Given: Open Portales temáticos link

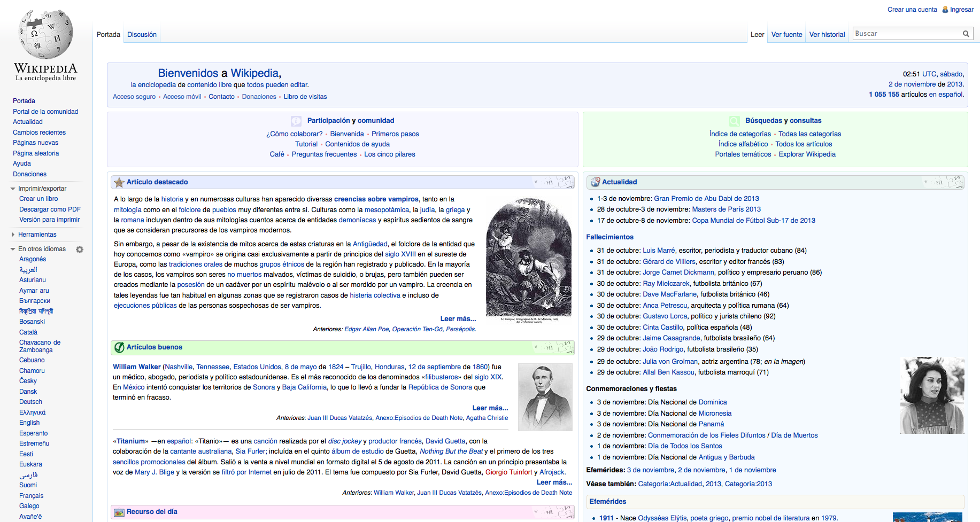Looking at the screenshot, I should 743,154.
